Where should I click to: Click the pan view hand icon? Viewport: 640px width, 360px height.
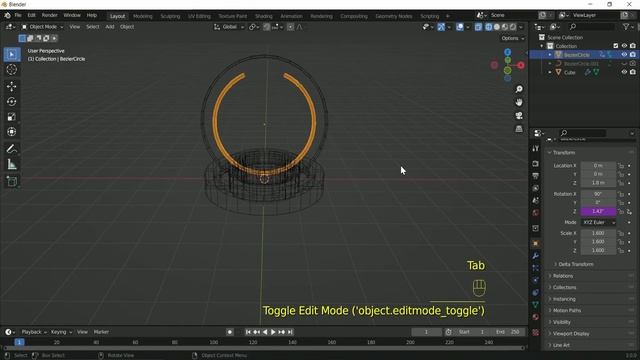point(519,102)
